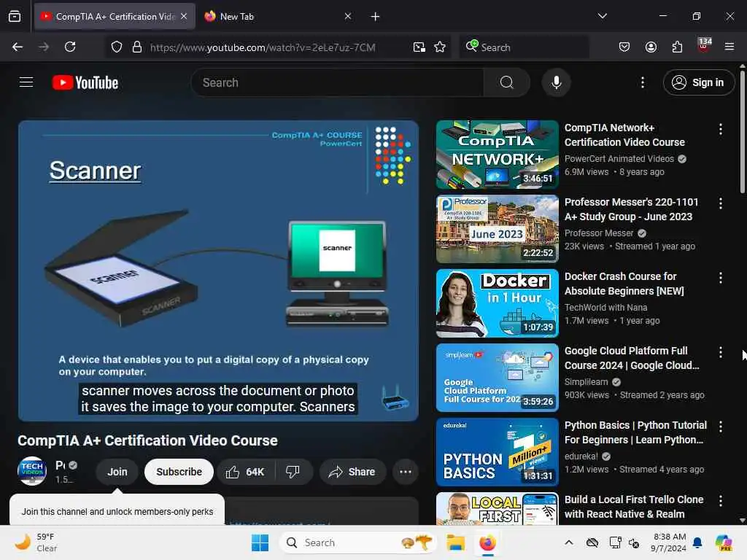Screen dimensions: 747x560
Task: Share this video
Action: click(x=352, y=472)
